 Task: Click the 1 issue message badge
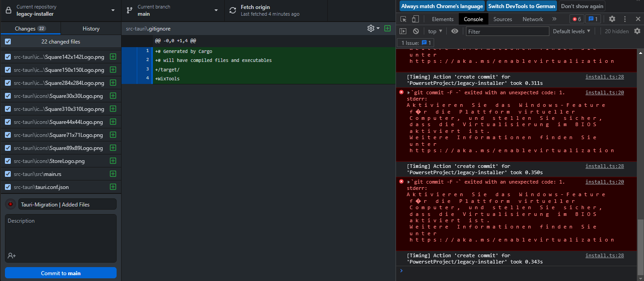pyautogui.click(x=593, y=19)
